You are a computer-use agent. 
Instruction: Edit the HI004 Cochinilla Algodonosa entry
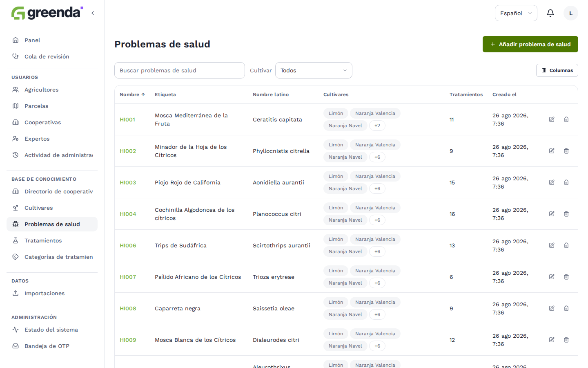coord(552,214)
